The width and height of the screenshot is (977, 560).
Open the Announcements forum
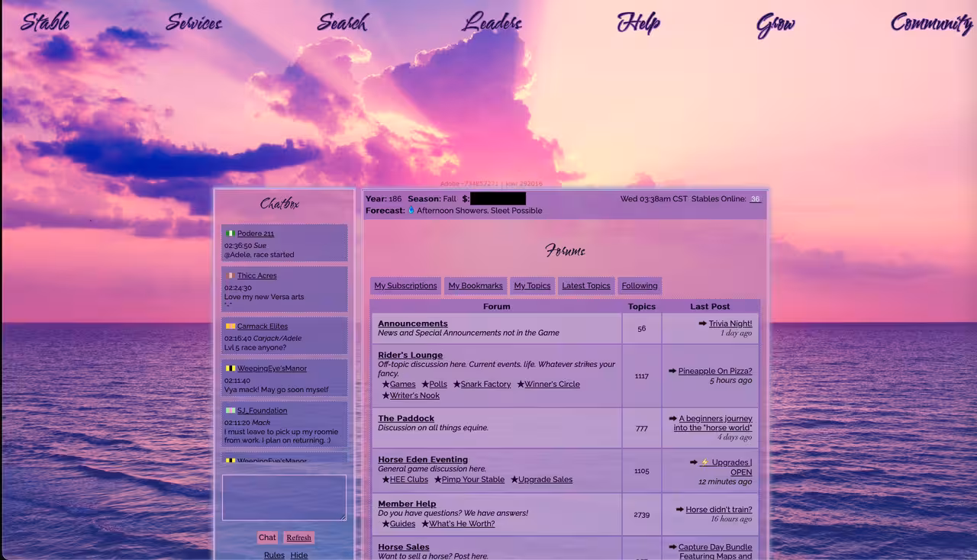[413, 323]
